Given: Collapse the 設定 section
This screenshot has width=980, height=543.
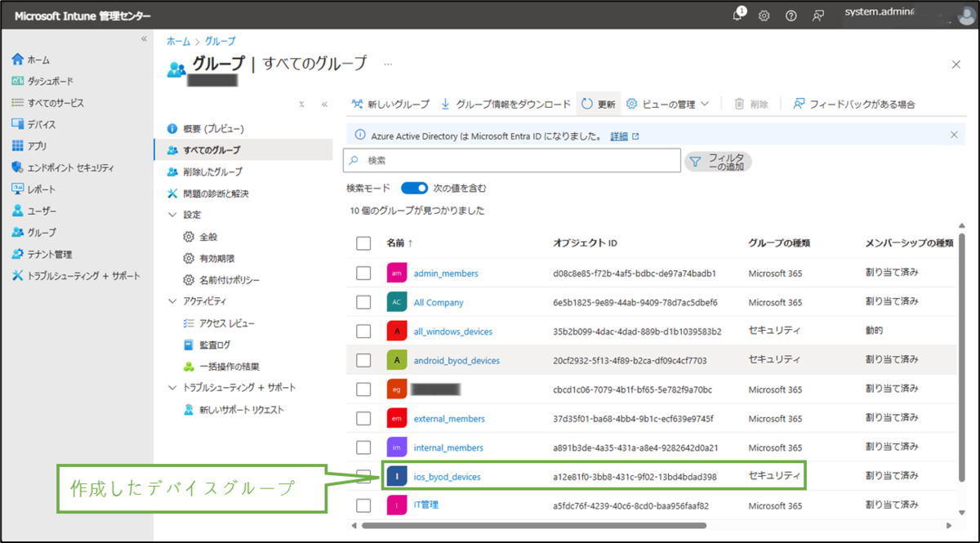Looking at the screenshot, I should click(172, 215).
